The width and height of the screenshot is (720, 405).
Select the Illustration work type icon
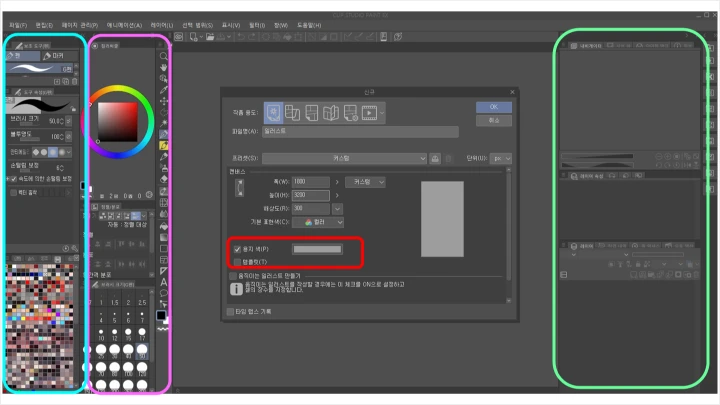pos(273,111)
